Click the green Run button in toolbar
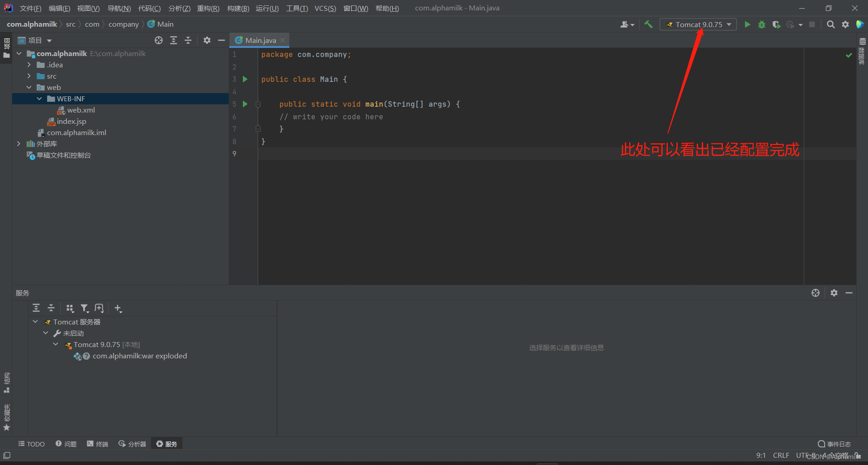Image resolution: width=868 pixels, height=465 pixels. pyautogui.click(x=747, y=24)
